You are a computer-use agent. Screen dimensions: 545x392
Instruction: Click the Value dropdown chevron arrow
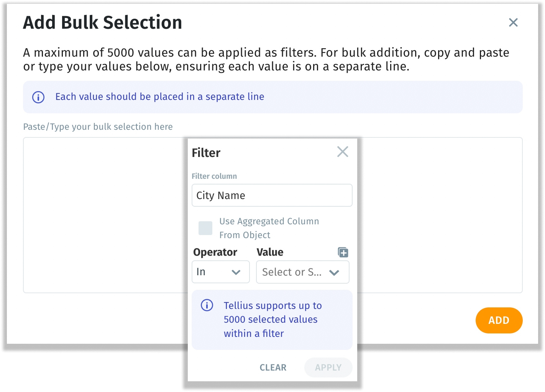pyautogui.click(x=334, y=273)
